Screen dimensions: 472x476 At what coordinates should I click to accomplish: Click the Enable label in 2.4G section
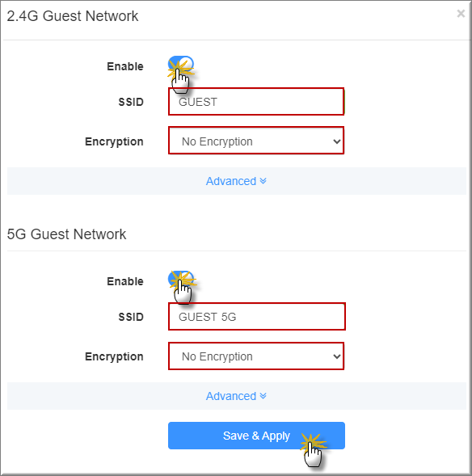[x=125, y=66]
